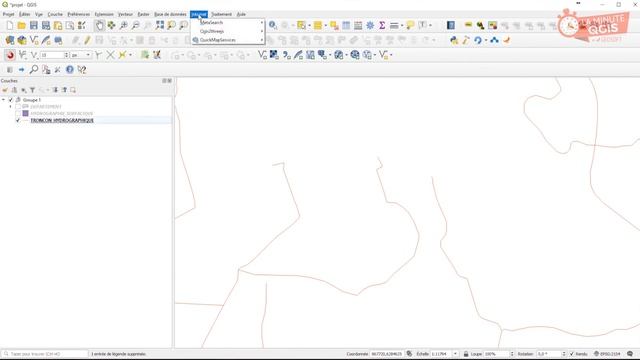
Task: Click the open layer styling brush icon in Couches panel
Action: [x=5, y=90]
